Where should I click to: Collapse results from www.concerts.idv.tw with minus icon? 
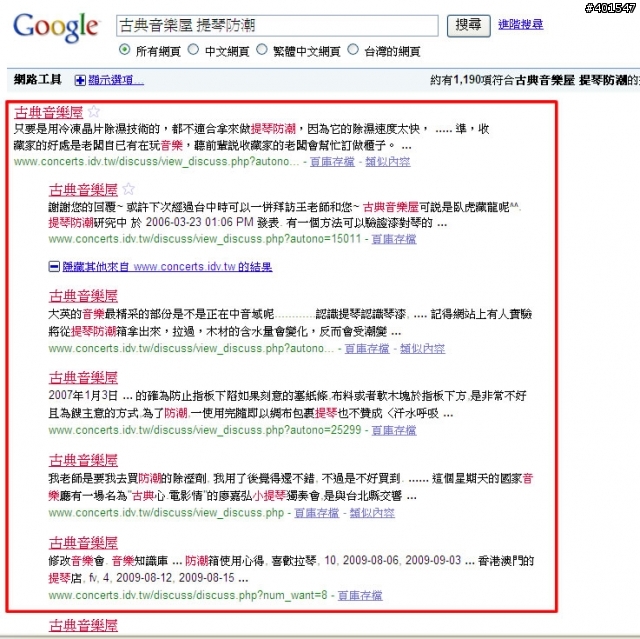pyautogui.click(x=54, y=267)
